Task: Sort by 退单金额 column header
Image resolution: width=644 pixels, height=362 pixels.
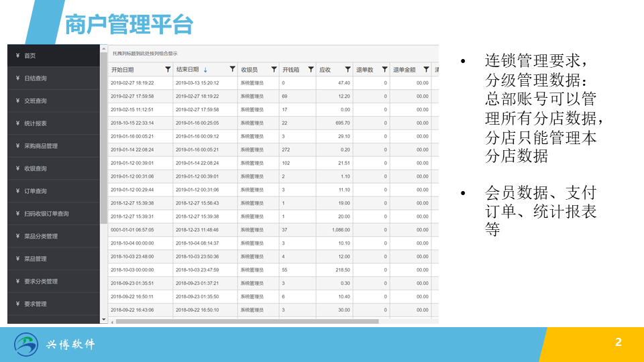Action: pyautogui.click(x=405, y=70)
